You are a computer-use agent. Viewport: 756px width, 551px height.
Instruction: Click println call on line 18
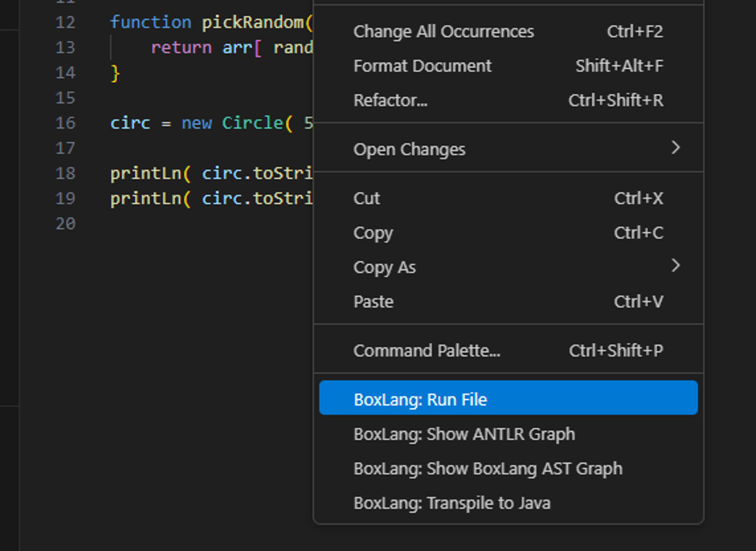[145, 174]
